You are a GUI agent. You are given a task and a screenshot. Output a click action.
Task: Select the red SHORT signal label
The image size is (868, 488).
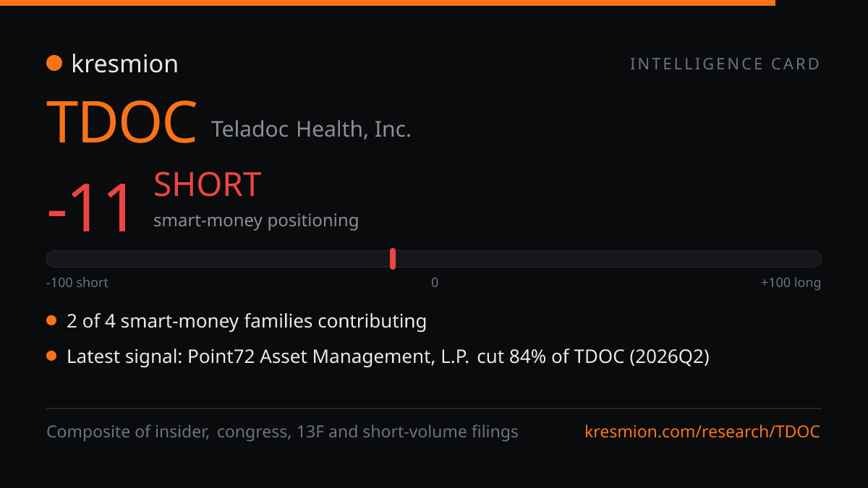coord(207,185)
